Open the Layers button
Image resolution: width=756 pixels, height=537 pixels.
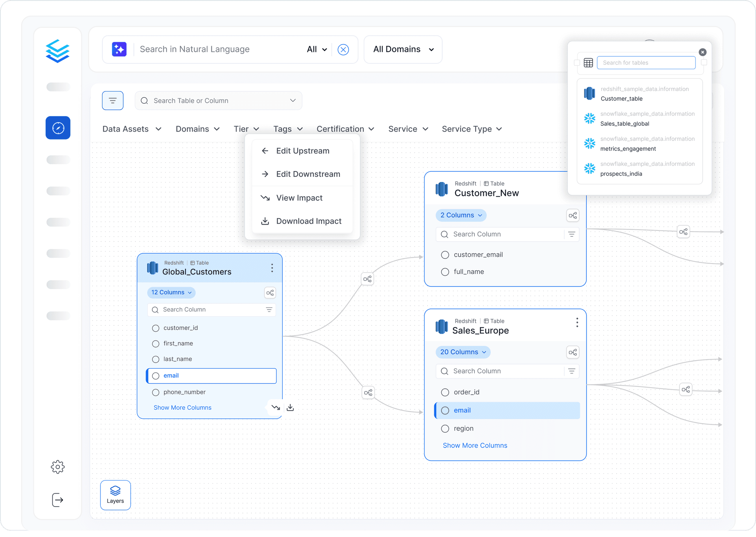pyautogui.click(x=115, y=495)
